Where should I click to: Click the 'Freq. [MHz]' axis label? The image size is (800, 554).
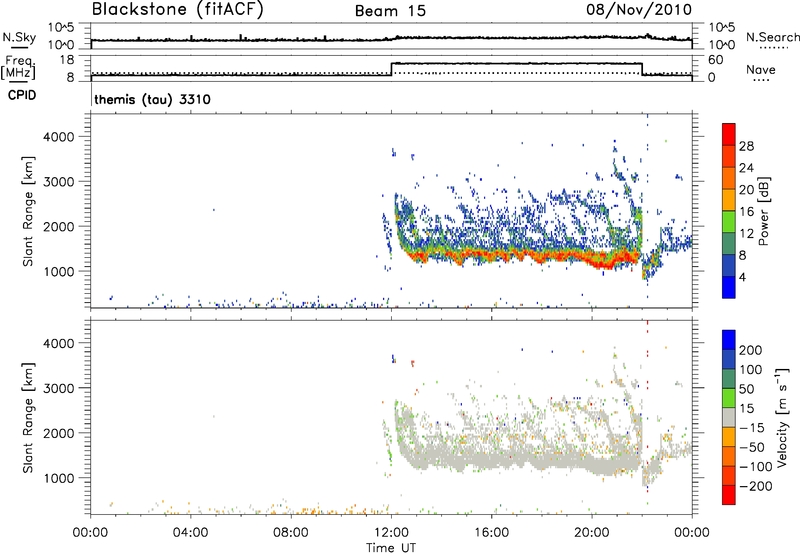pos(20,68)
